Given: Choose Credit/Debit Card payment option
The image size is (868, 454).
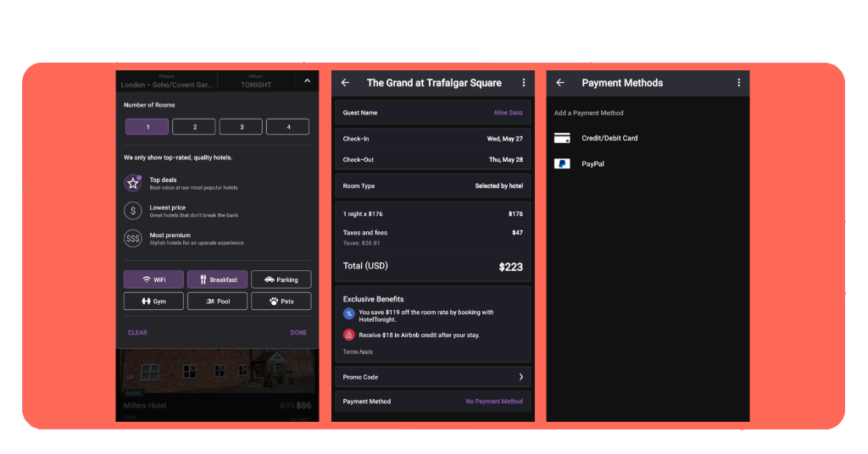Looking at the screenshot, I should 609,138.
